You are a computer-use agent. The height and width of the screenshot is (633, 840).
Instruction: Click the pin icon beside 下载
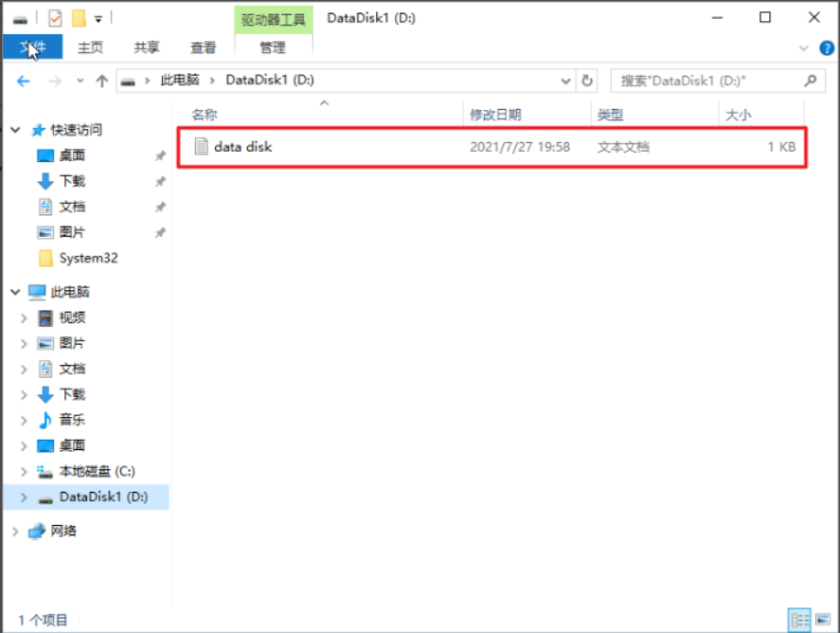point(160,182)
